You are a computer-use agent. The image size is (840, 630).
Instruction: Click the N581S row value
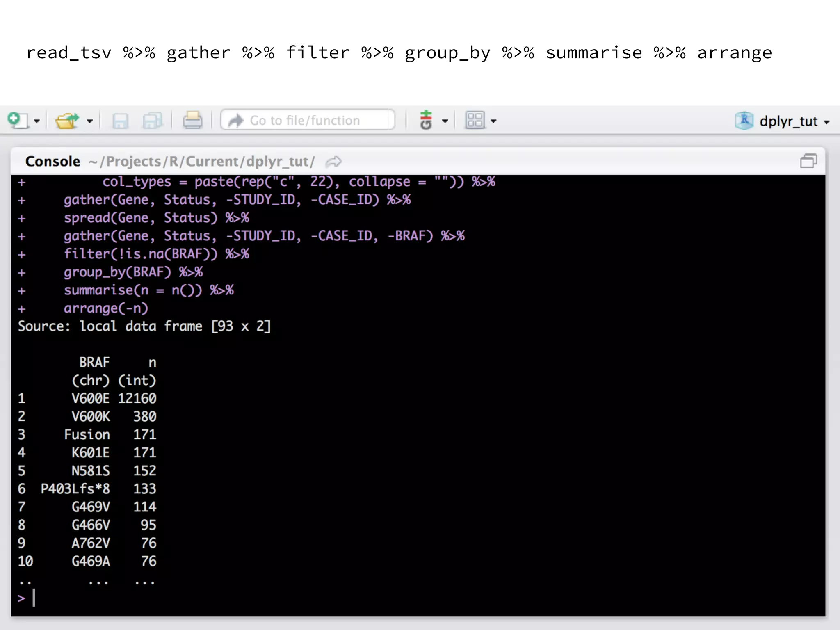point(91,470)
